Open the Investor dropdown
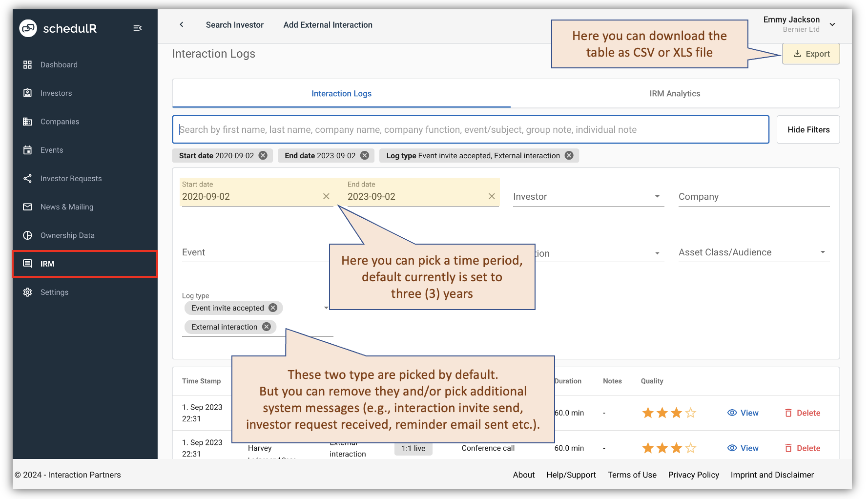The image size is (868, 499). click(658, 196)
